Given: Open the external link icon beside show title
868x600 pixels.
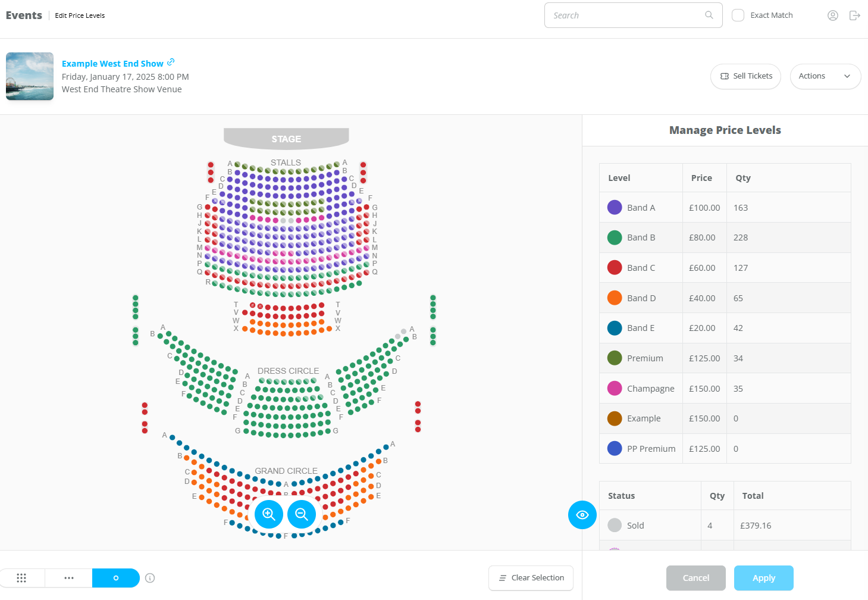Looking at the screenshot, I should click(x=171, y=62).
